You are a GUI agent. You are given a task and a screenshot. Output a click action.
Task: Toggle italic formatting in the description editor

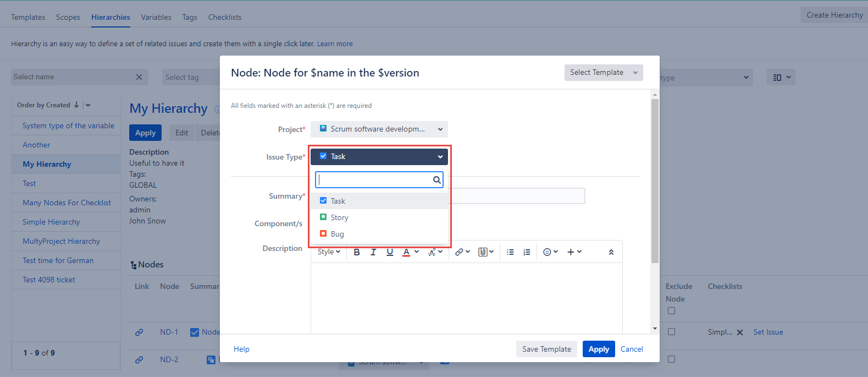[373, 252]
